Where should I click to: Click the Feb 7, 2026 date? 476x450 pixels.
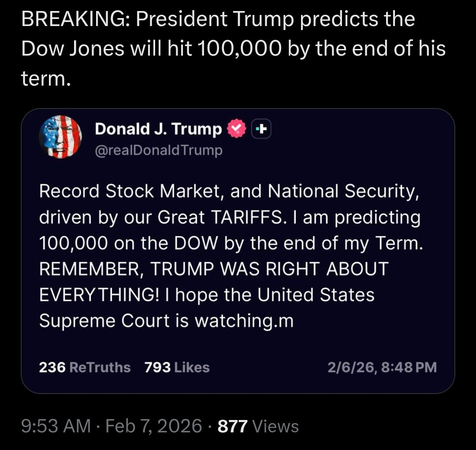point(154,426)
